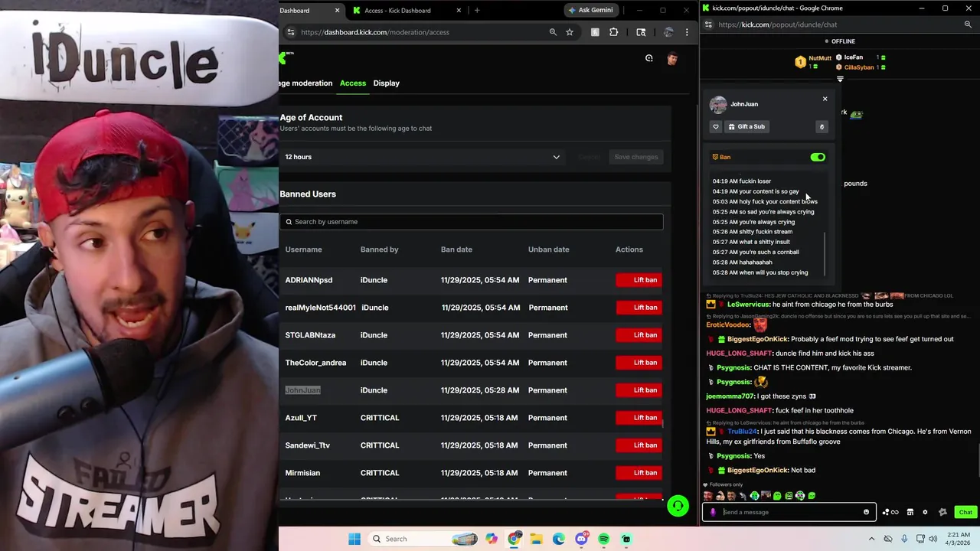Click the green Chat send button
This screenshot has width=980, height=551.
click(965, 512)
